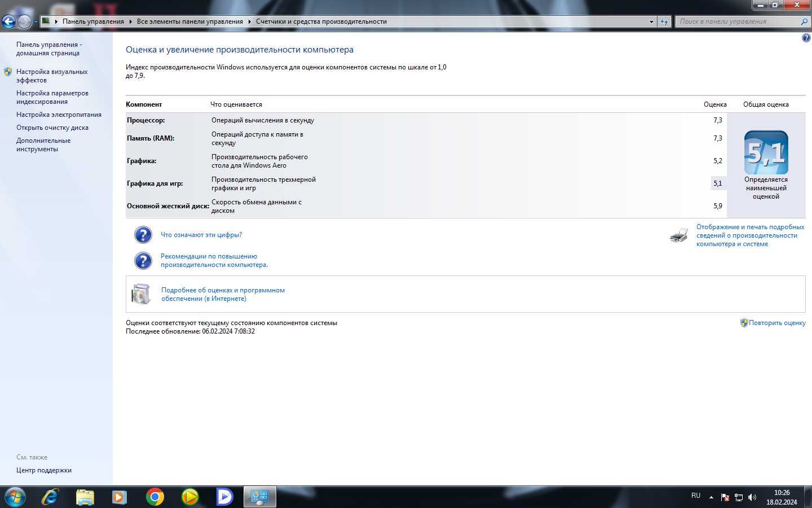The image size is (812, 508).
Task: Click Show Desktop strip at taskbar end
Action: tap(807, 497)
